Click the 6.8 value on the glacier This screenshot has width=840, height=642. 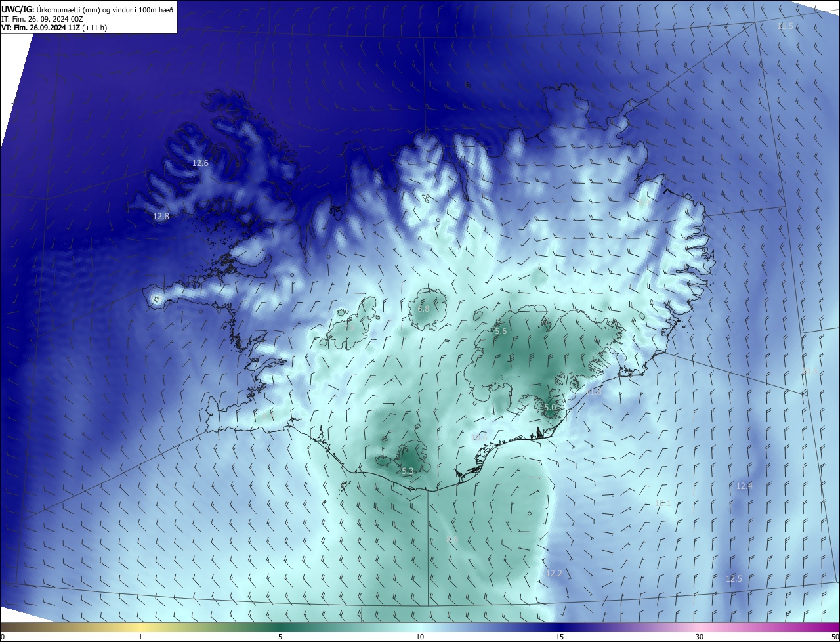(x=423, y=309)
